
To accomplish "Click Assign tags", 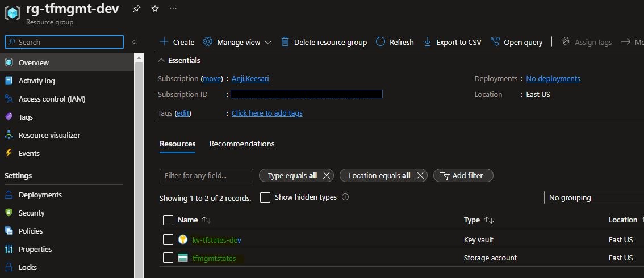I will pyautogui.click(x=587, y=42).
